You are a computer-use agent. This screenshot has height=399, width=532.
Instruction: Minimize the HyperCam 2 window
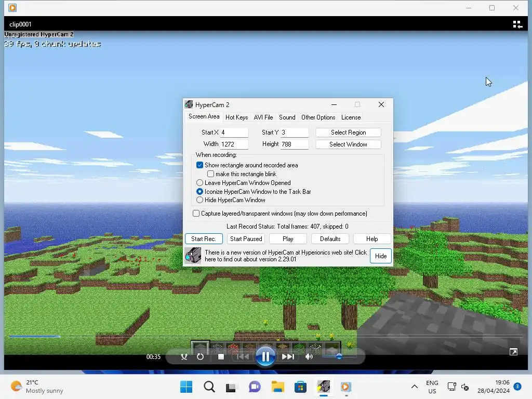(x=334, y=104)
